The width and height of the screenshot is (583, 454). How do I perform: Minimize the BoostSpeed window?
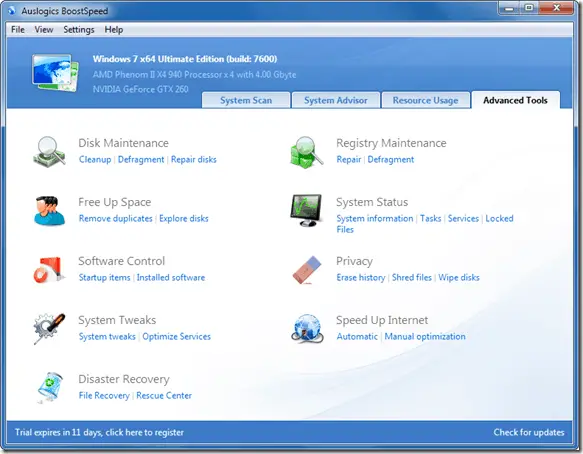pos(509,8)
